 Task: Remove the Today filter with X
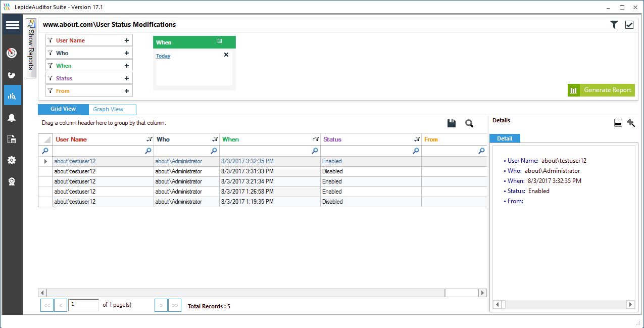click(x=226, y=55)
